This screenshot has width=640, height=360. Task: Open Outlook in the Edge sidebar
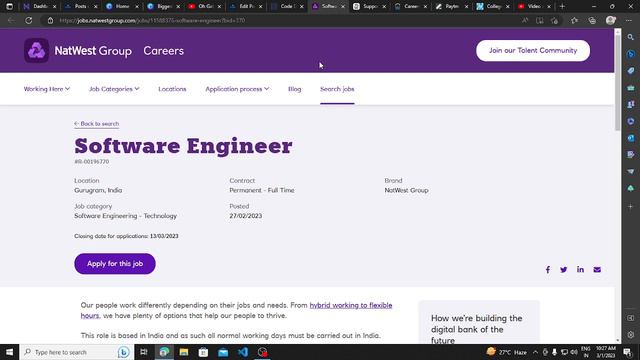point(631,138)
